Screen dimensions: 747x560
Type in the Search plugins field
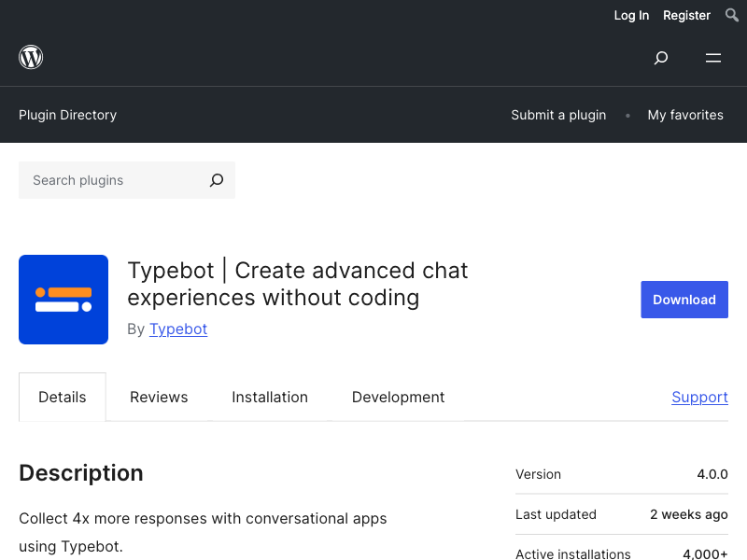(x=112, y=180)
